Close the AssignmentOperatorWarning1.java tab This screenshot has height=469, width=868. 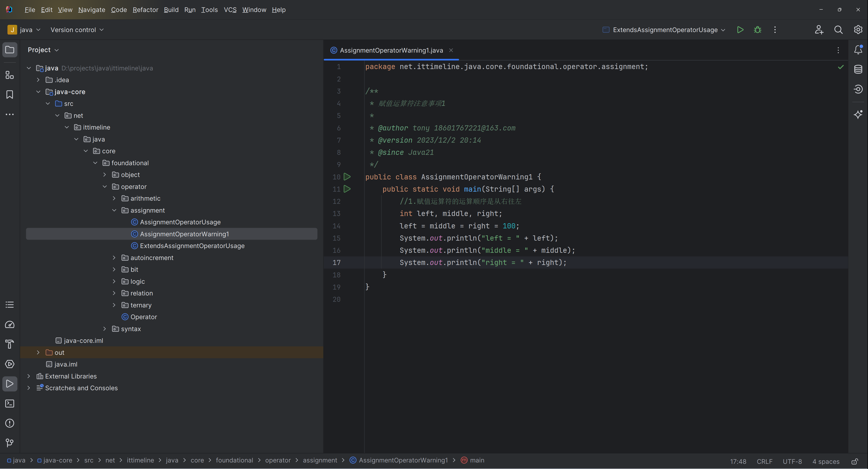[451, 50]
